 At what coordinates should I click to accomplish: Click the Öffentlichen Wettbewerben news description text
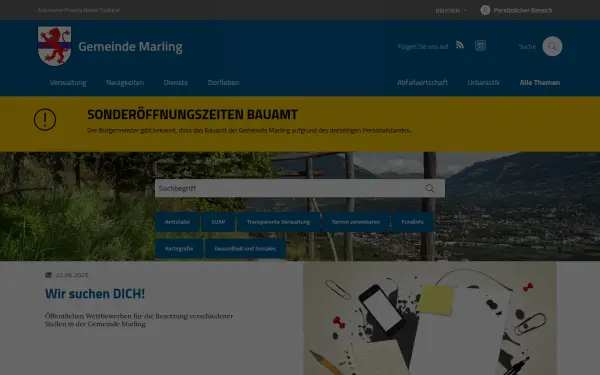139,320
